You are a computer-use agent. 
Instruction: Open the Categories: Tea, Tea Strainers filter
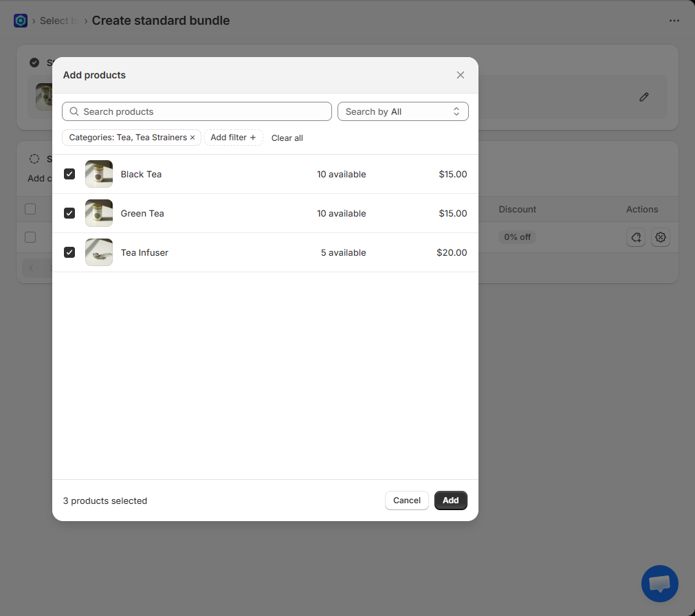127,137
